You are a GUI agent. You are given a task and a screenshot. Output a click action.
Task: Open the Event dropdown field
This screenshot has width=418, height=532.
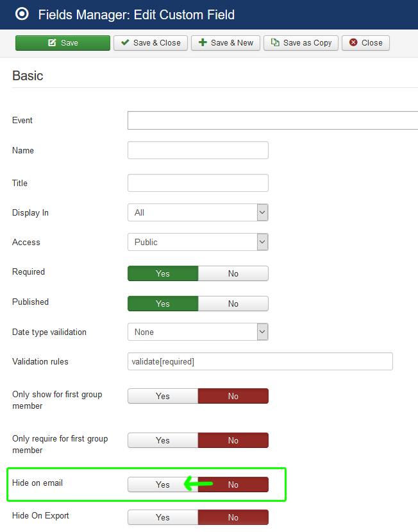272,121
